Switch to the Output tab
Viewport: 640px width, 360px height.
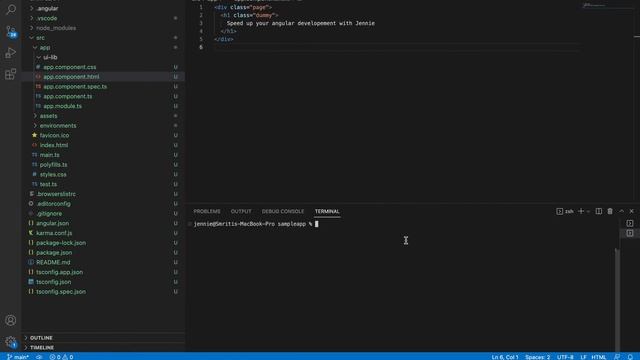pyautogui.click(x=241, y=211)
